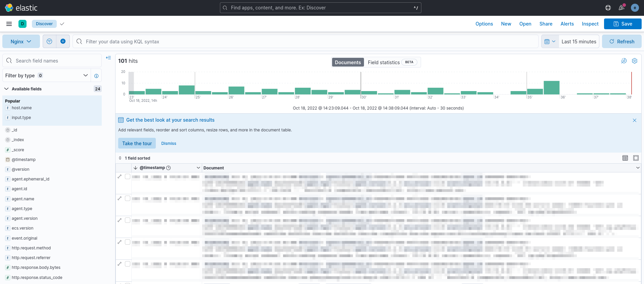
Task: Open the chart options gear icon
Action: pyautogui.click(x=634, y=61)
